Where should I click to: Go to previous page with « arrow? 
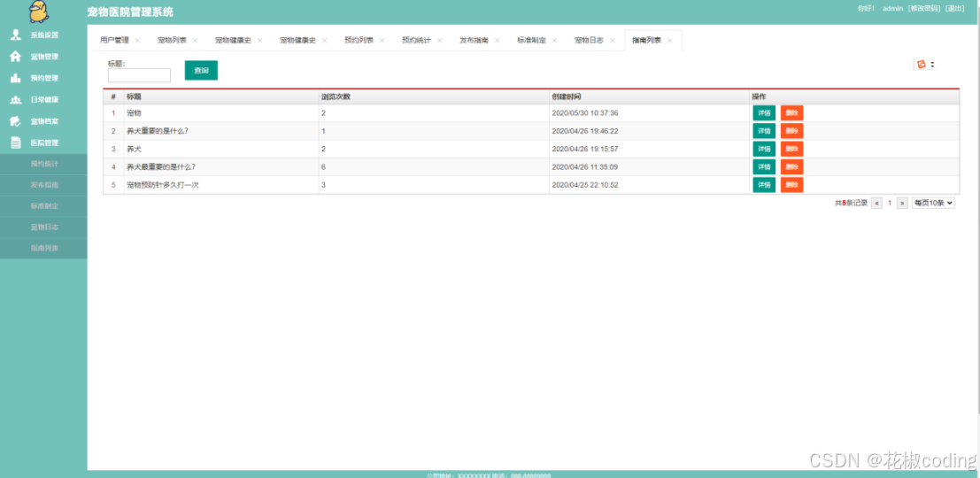pos(877,203)
